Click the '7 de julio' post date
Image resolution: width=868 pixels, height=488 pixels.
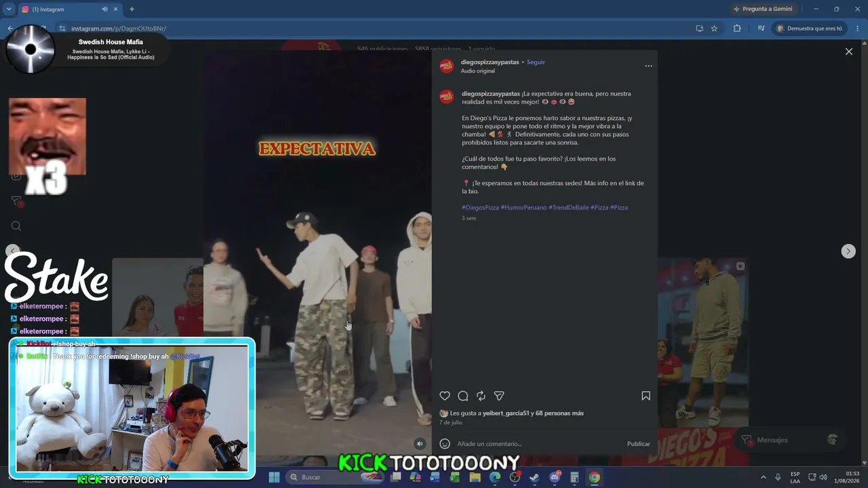[x=450, y=422]
